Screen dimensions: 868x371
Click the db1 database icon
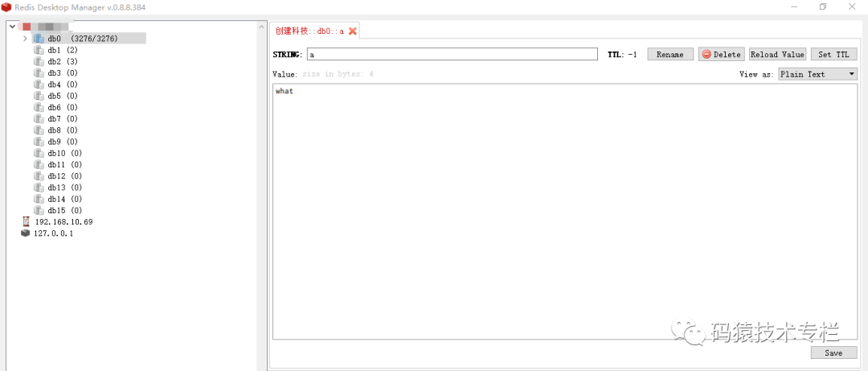click(39, 50)
